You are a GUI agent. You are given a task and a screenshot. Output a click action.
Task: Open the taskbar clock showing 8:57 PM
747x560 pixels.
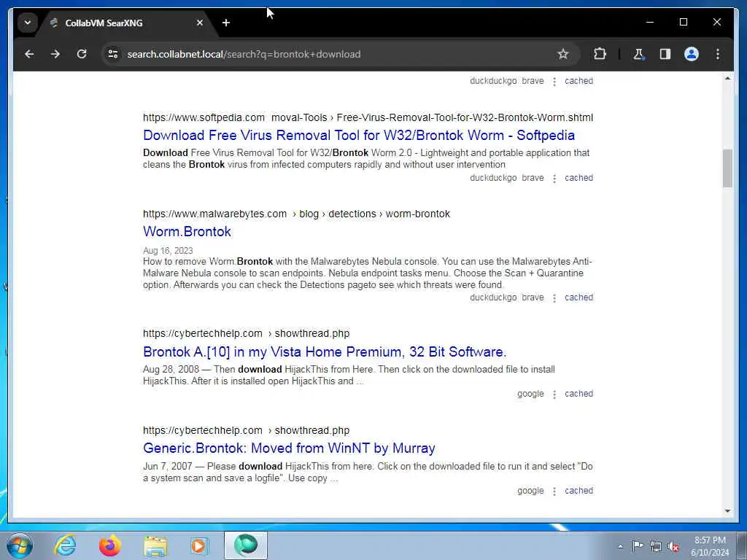(x=710, y=546)
